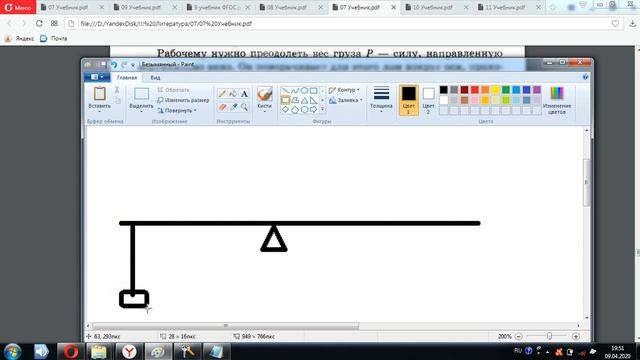Open the Opera Меню button
The height and width of the screenshot is (360, 640).
18,7
